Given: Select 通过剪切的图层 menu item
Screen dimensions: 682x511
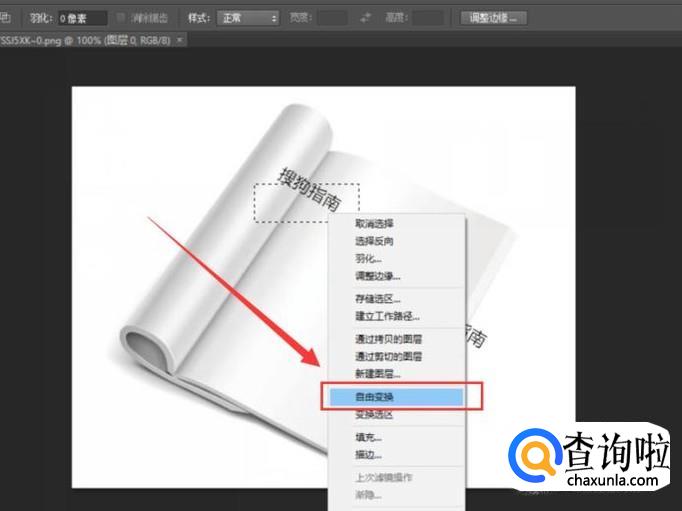Looking at the screenshot, I should (388, 357).
